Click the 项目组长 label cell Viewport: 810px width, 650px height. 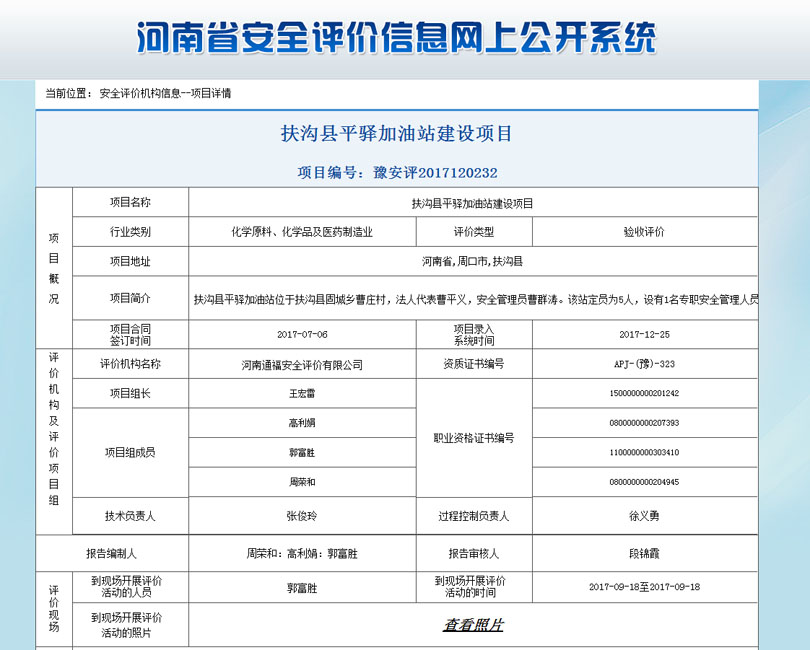tap(130, 394)
